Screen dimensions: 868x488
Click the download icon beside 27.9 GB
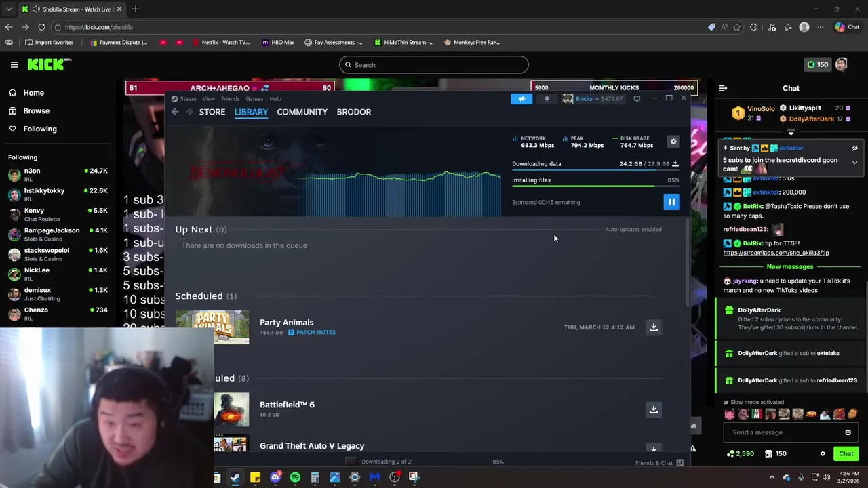[675, 163]
